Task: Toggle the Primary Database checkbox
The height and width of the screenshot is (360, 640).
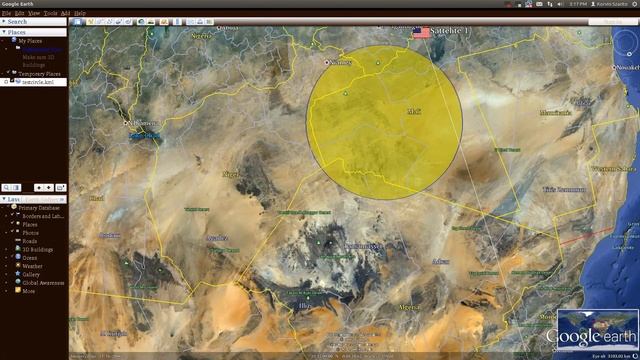Action: pyautogui.click(x=8, y=206)
